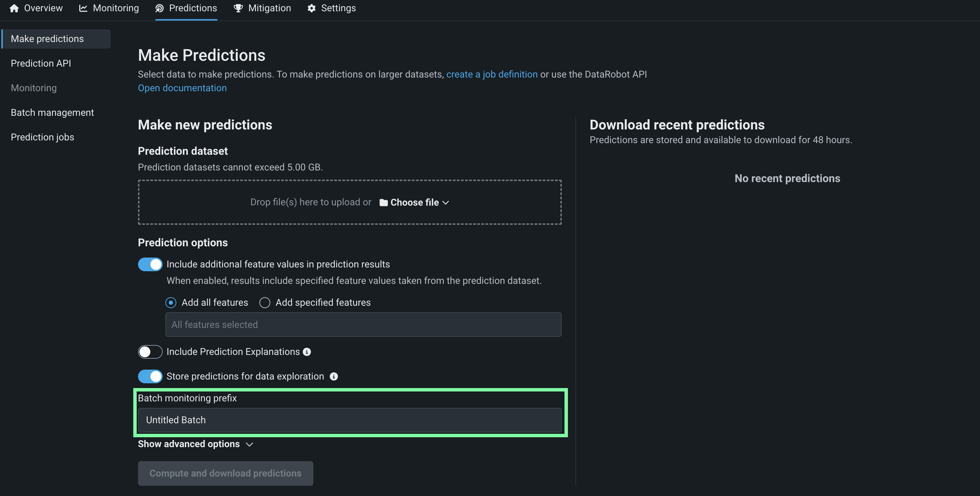Click info icon beside Prediction Explanations
The width and height of the screenshot is (980, 496).
307,352
